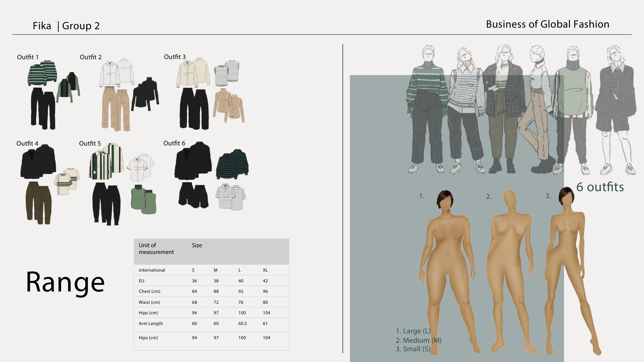Click waist value "72"

[216, 302]
